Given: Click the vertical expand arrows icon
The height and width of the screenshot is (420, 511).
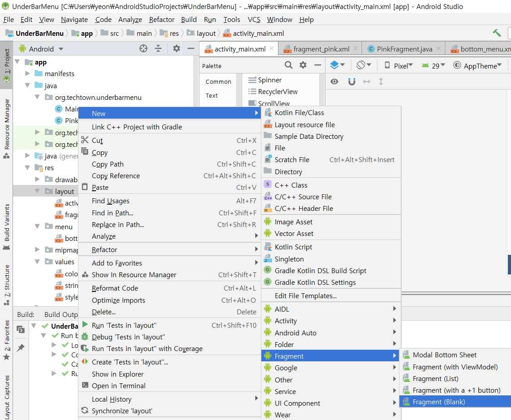Looking at the screenshot, I should click(x=381, y=81).
